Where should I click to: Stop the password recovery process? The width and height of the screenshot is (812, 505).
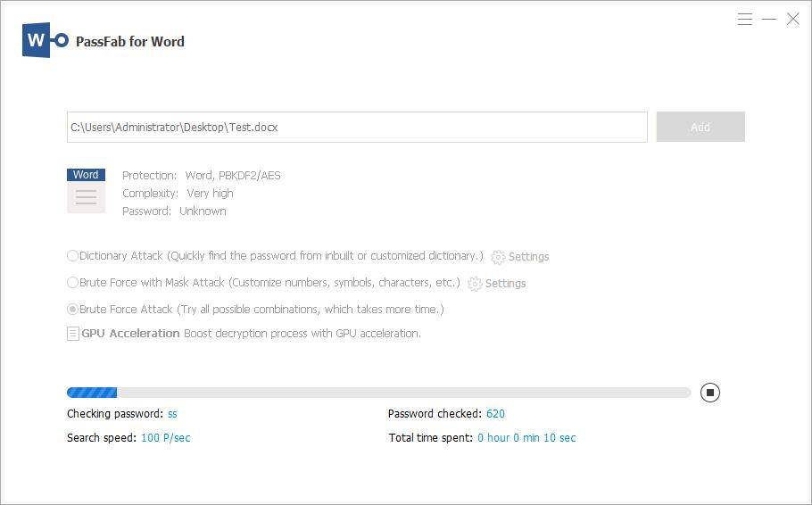[x=709, y=393]
